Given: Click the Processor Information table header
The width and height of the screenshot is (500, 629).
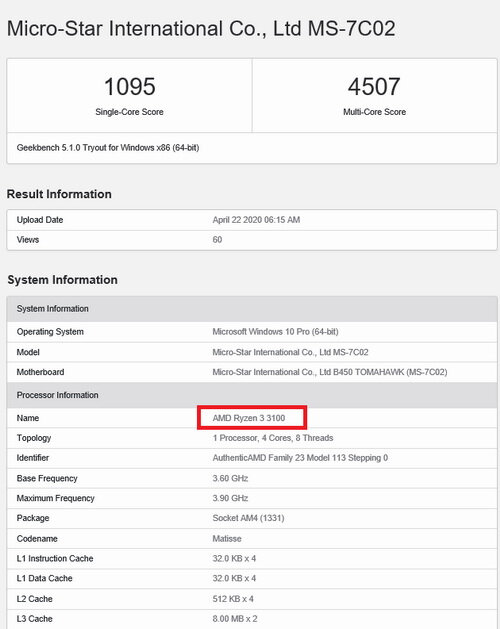Looking at the screenshot, I should point(252,395).
